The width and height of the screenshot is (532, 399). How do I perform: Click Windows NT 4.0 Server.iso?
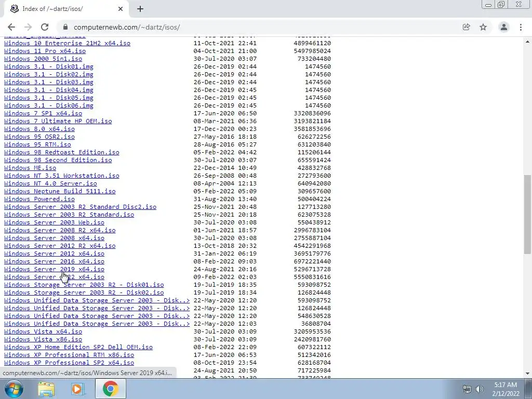point(50,183)
